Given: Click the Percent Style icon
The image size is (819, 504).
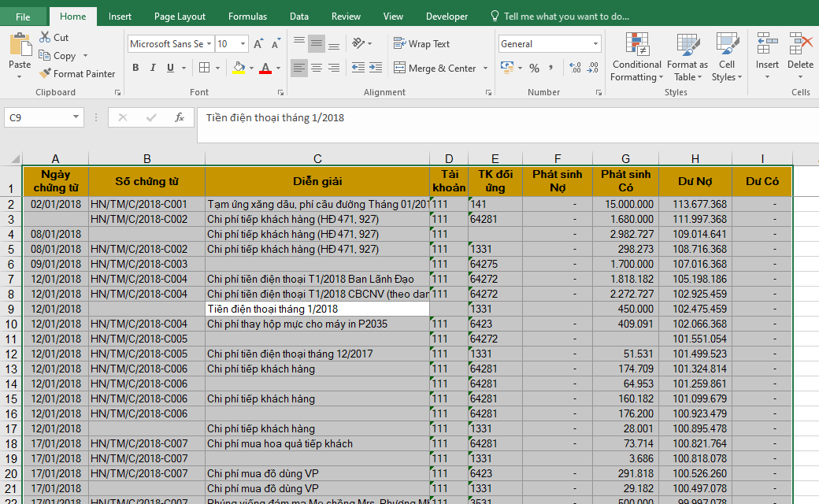Looking at the screenshot, I should [x=534, y=69].
